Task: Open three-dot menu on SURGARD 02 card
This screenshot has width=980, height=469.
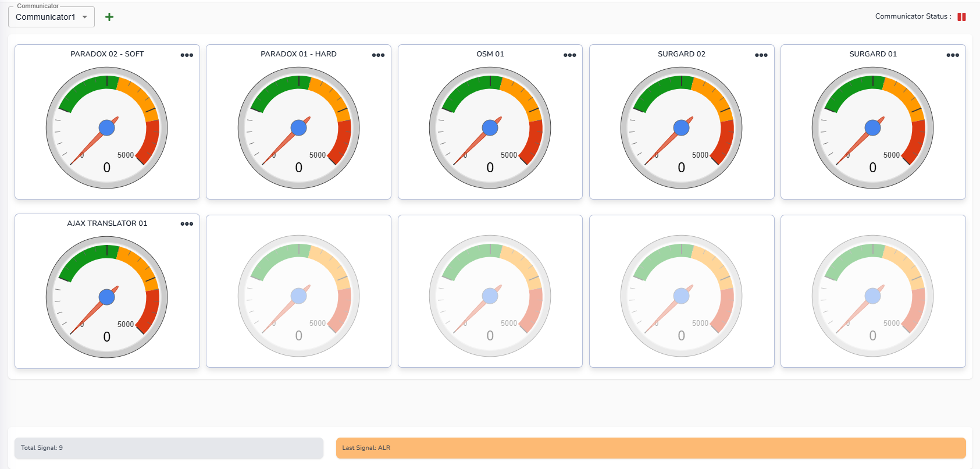Action: (761, 55)
